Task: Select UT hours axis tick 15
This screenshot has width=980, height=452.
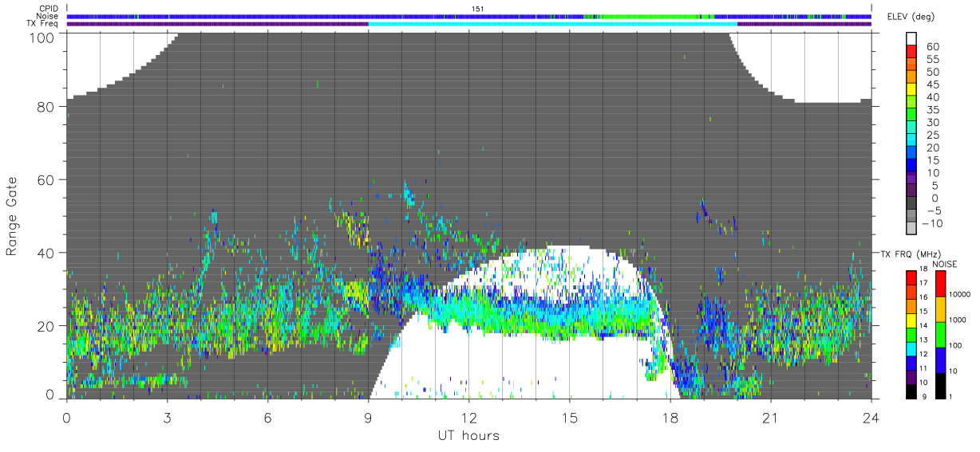Action: pos(569,418)
